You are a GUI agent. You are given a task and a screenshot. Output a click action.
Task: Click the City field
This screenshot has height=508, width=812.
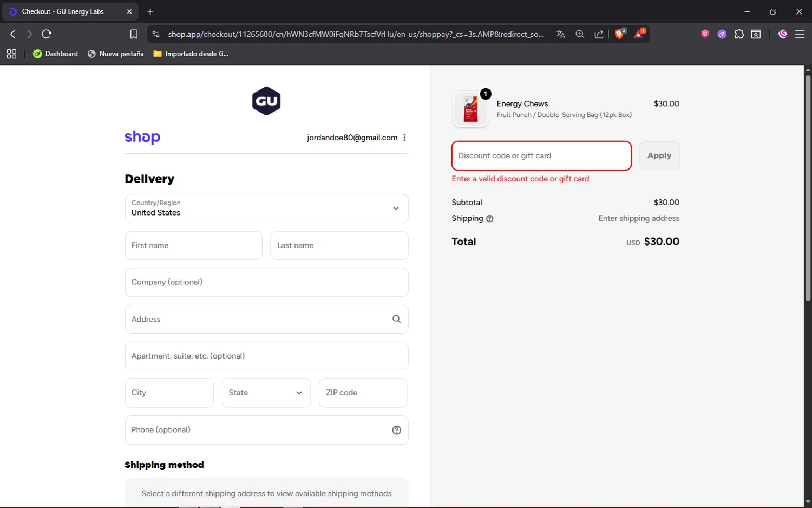click(x=169, y=393)
